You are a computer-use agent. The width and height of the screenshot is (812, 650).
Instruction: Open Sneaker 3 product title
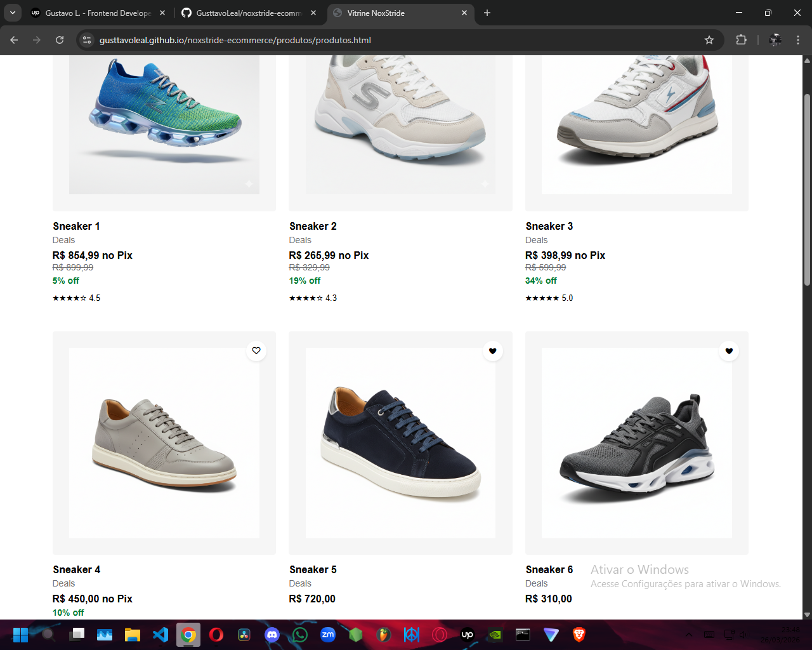(x=549, y=226)
